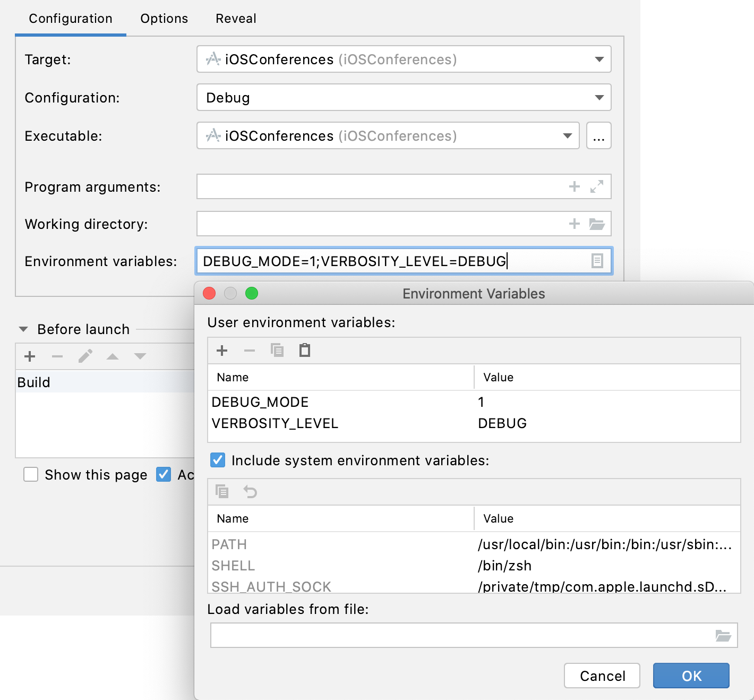Click the /private/tmp/com.apple.launchd value cell
This screenshot has width=754, height=700.
602,586
